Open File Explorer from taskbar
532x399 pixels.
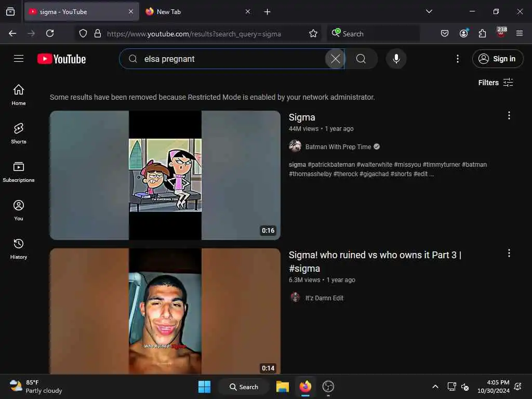coord(282,387)
